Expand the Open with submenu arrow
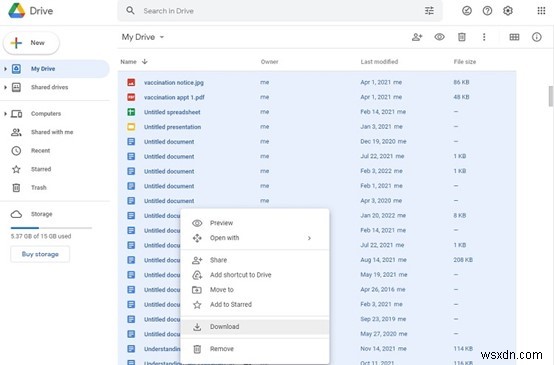The image size is (554, 365). (309, 238)
